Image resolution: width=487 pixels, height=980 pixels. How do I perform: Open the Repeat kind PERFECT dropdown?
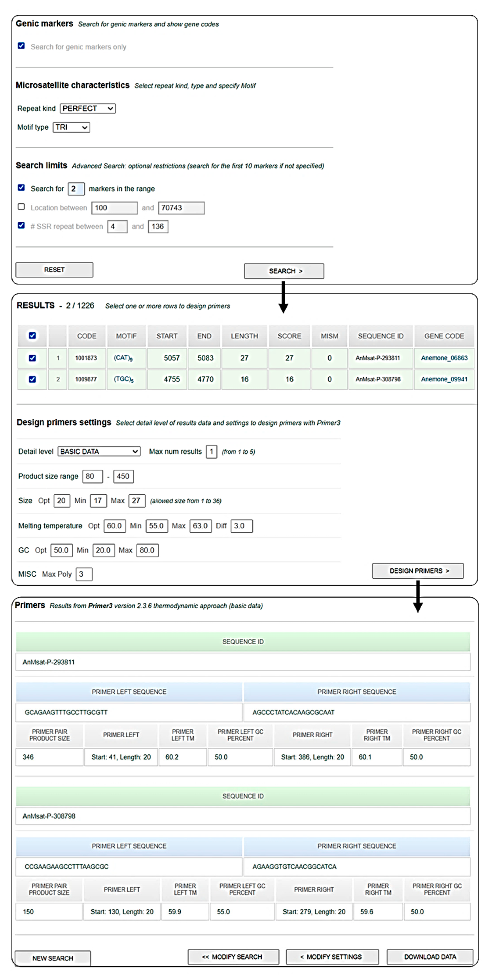[88, 108]
